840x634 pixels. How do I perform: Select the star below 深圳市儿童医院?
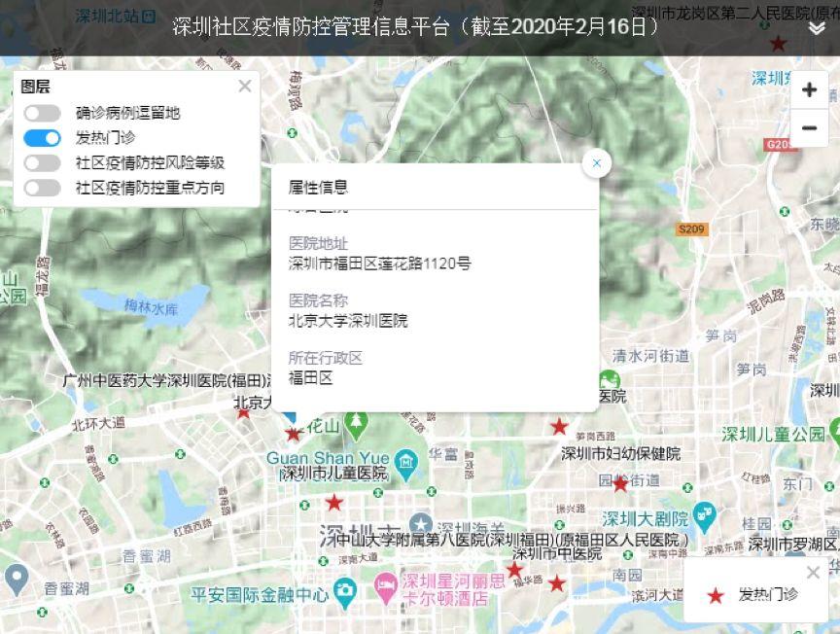(x=334, y=503)
